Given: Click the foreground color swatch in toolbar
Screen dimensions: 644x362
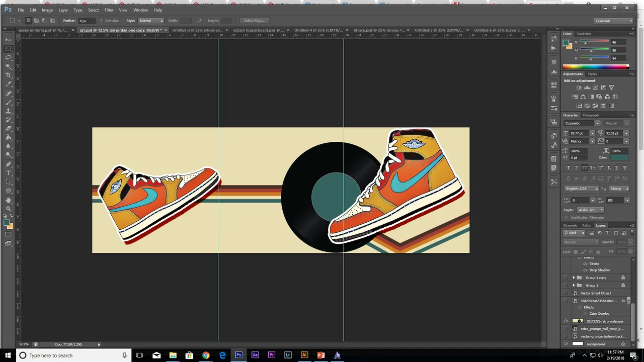Looking at the screenshot, I should [x=7, y=222].
